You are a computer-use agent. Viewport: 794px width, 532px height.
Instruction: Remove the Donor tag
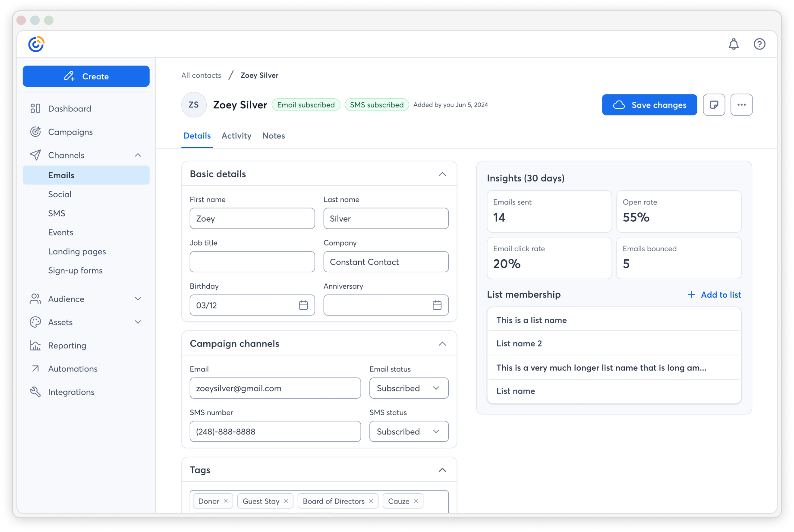[225, 501]
